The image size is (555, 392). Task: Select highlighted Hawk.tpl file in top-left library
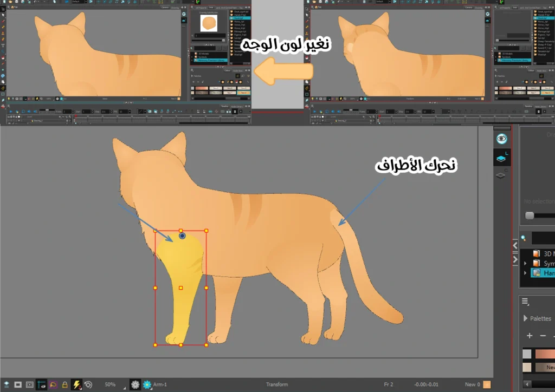point(240,18)
